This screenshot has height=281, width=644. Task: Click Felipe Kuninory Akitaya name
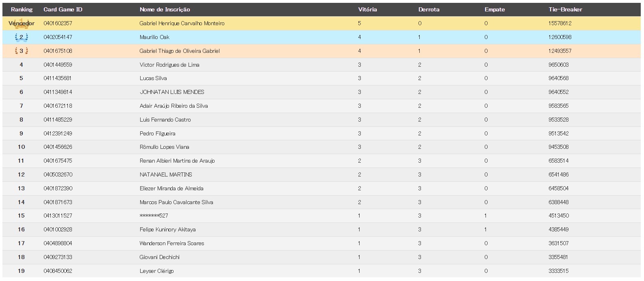pos(167,229)
